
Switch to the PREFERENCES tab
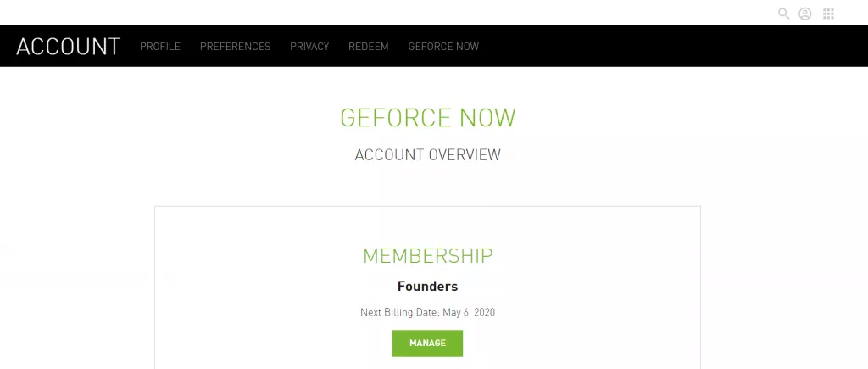235,47
